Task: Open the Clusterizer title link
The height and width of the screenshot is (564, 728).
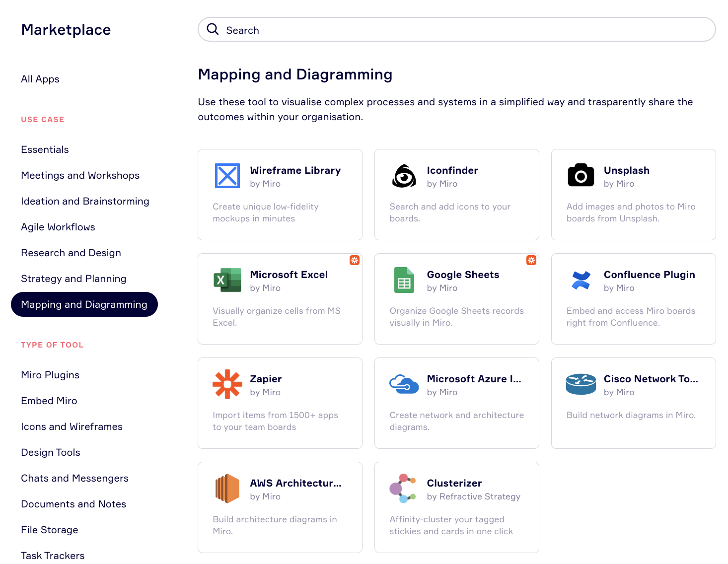Action: point(454,483)
